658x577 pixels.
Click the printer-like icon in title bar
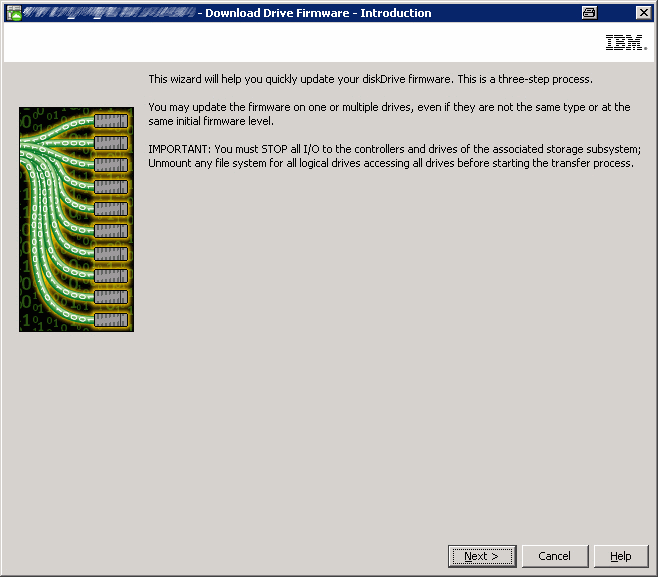pyautogui.click(x=589, y=13)
